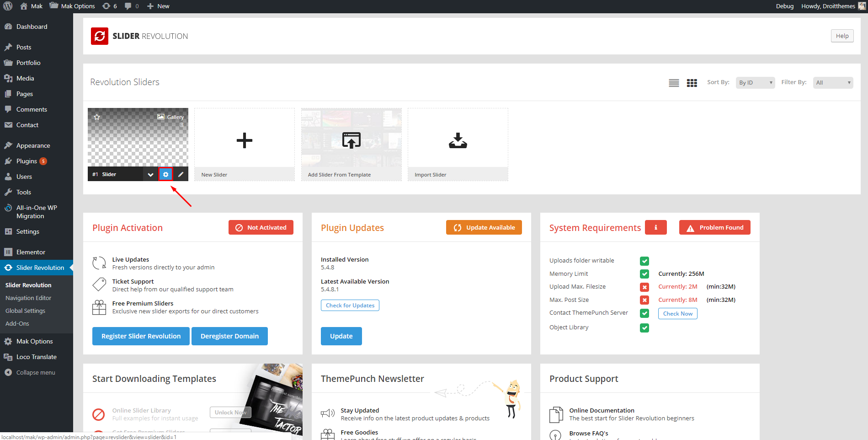Image resolution: width=868 pixels, height=440 pixels.
Task: Open Loco Translate in the sidebar
Action: [37, 357]
